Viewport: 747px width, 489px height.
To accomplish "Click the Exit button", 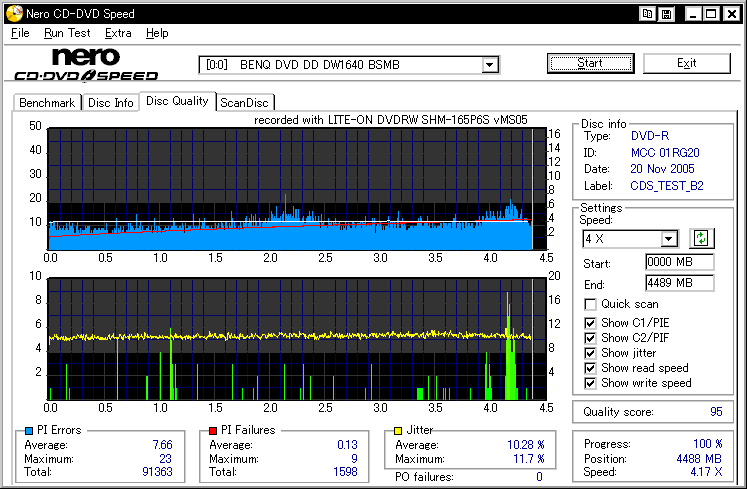I will pos(686,63).
